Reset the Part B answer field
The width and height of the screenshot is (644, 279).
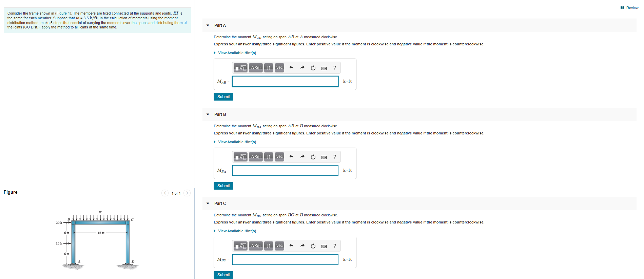(x=313, y=157)
